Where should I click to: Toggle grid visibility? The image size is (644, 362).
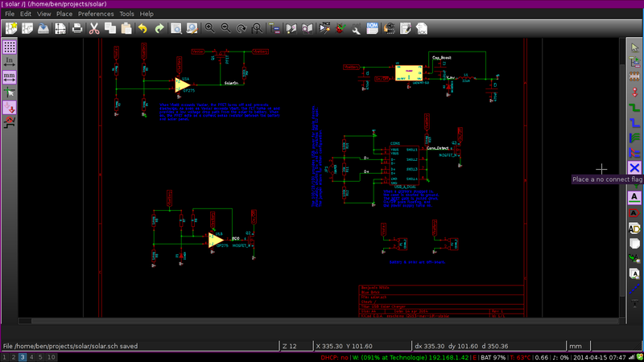point(10,47)
